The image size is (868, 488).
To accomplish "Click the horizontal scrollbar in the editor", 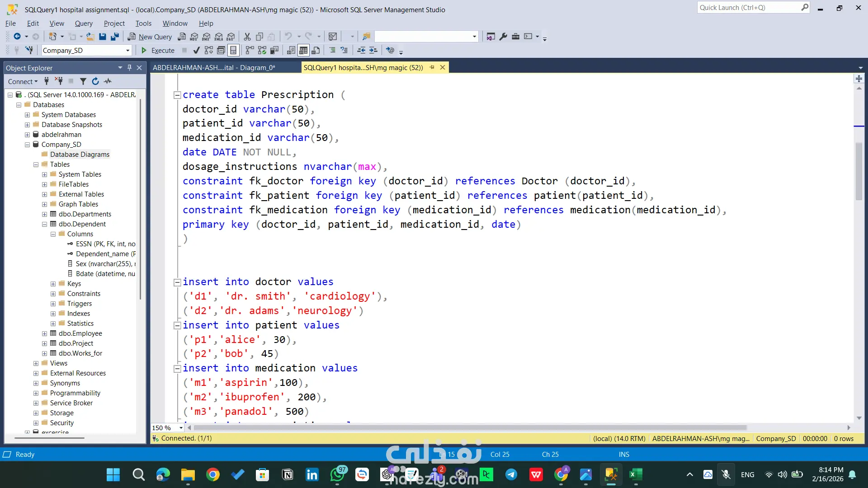I will pyautogui.click(x=470, y=427).
